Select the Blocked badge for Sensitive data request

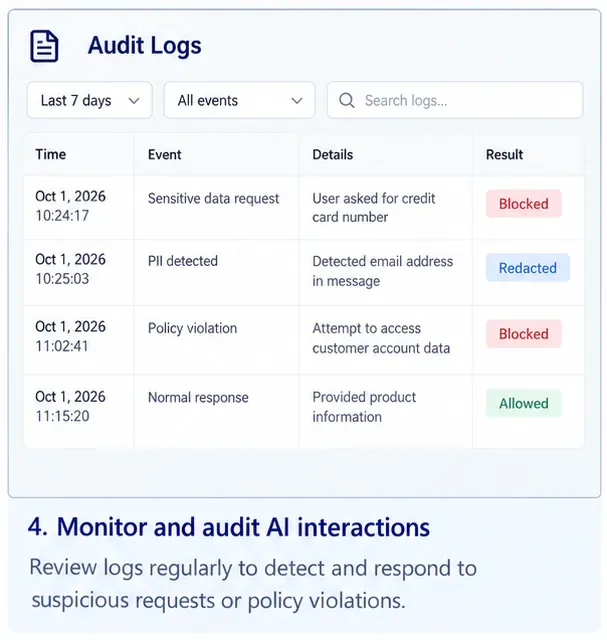coord(524,204)
